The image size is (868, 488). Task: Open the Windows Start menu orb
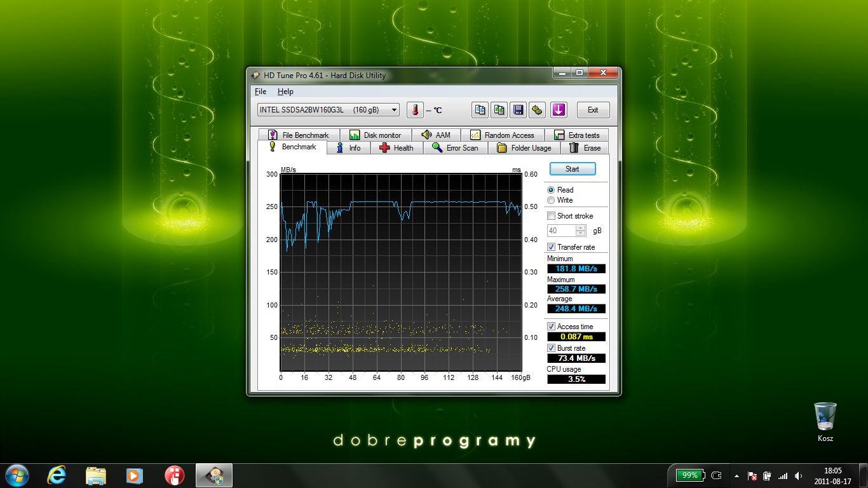17,475
